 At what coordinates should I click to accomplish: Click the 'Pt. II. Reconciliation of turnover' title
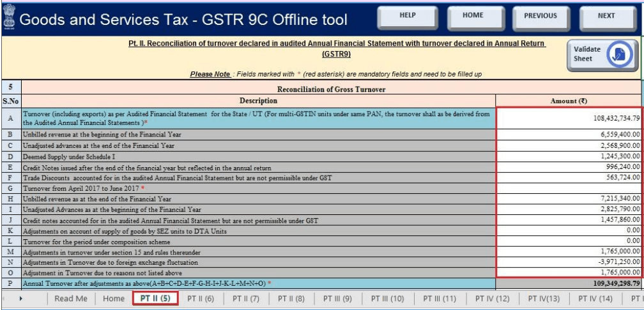pos(337,48)
